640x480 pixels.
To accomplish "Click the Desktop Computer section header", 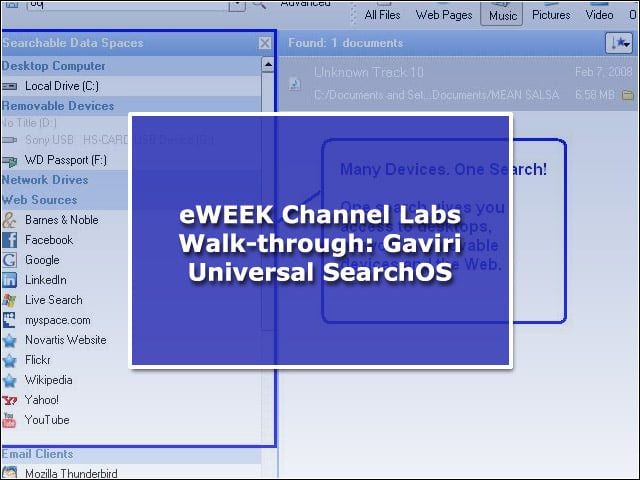I will 131,66.
